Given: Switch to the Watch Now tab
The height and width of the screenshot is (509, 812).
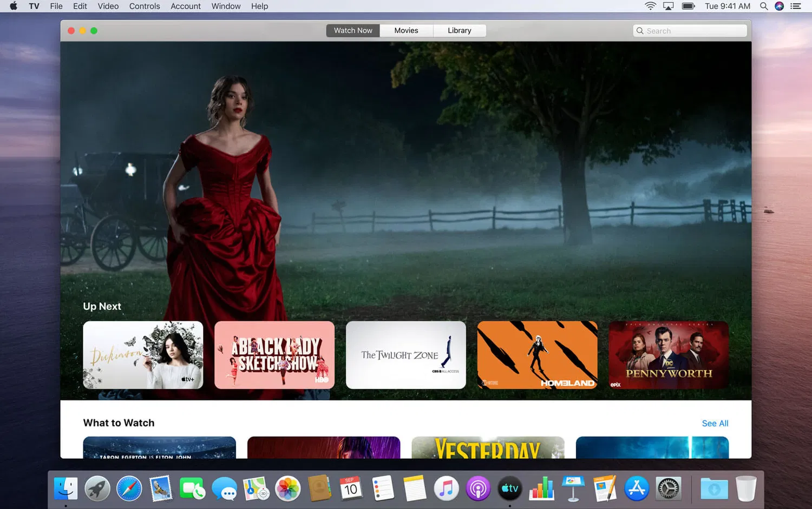Looking at the screenshot, I should (x=353, y=31).
